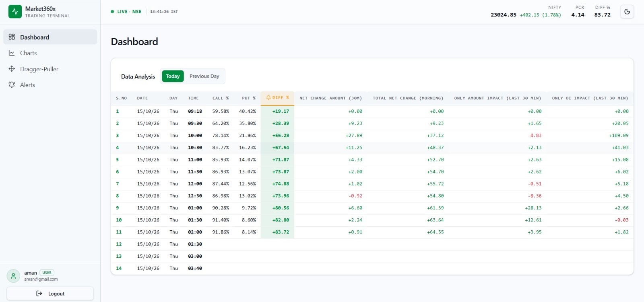Image resolution: width=644 pixels, height=302 pixels.
Task: Open the Charts page
Action: click(50, 53)
